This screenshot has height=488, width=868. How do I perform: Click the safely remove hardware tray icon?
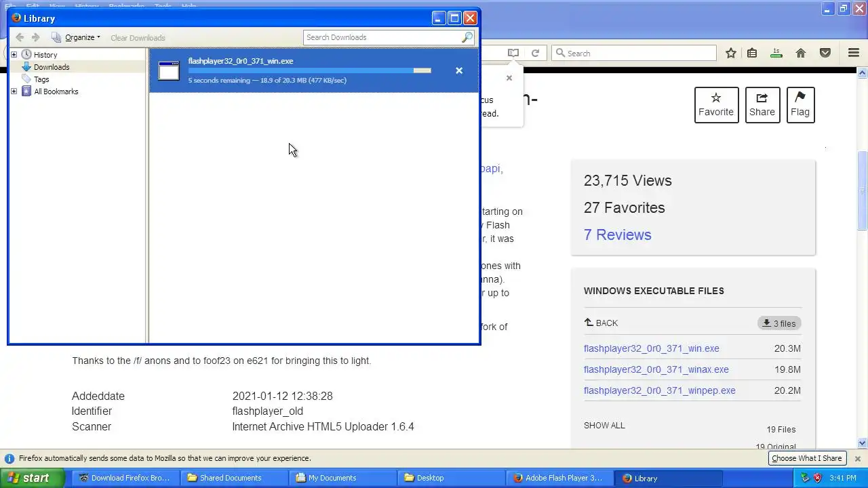coord(805,478)
